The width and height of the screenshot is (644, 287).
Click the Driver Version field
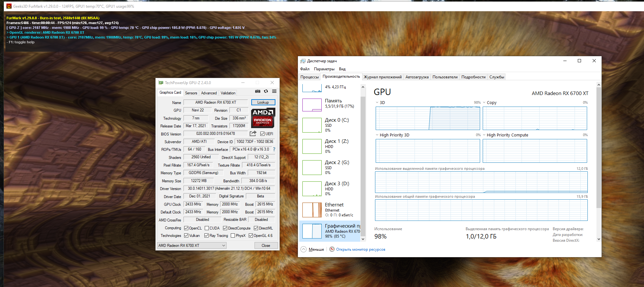[229, 188]
